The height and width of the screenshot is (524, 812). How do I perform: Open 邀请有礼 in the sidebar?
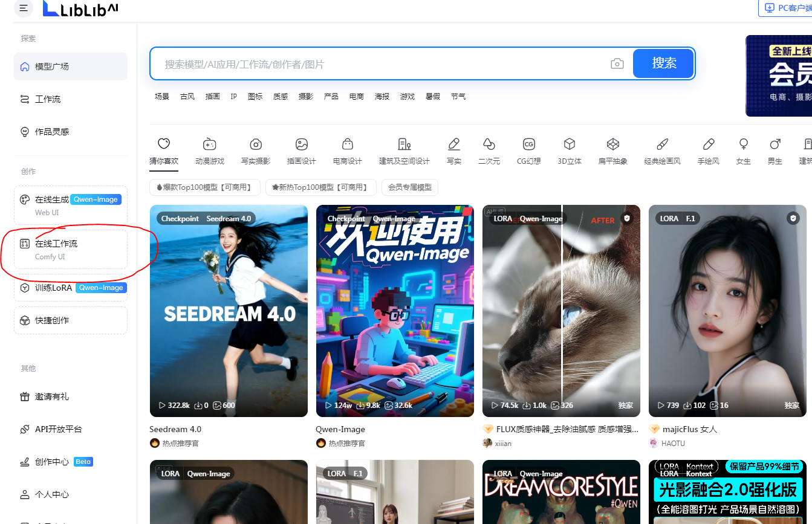[71, 396]
